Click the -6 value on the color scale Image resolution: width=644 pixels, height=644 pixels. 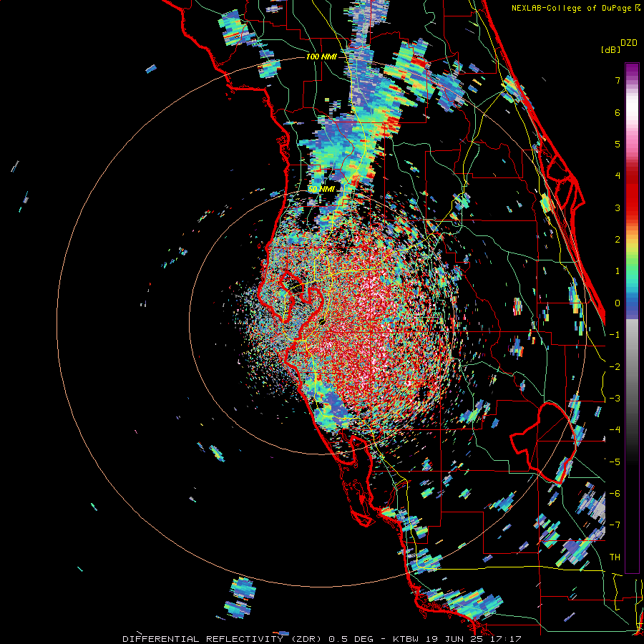click(615, 494)
